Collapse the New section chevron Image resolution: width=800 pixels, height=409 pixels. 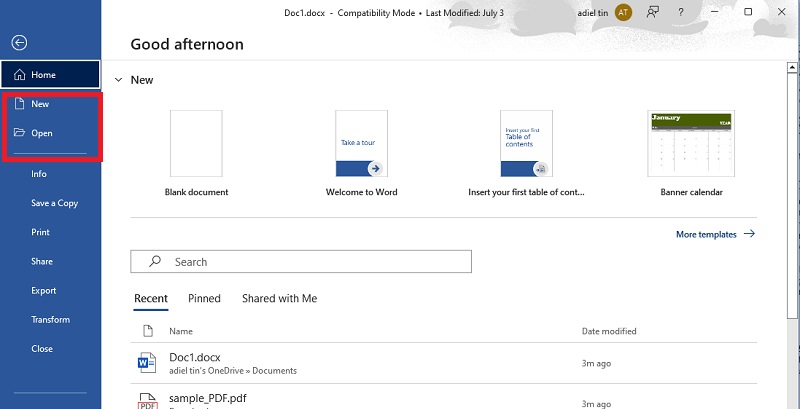pyautogui.click(x=118, y=80)
